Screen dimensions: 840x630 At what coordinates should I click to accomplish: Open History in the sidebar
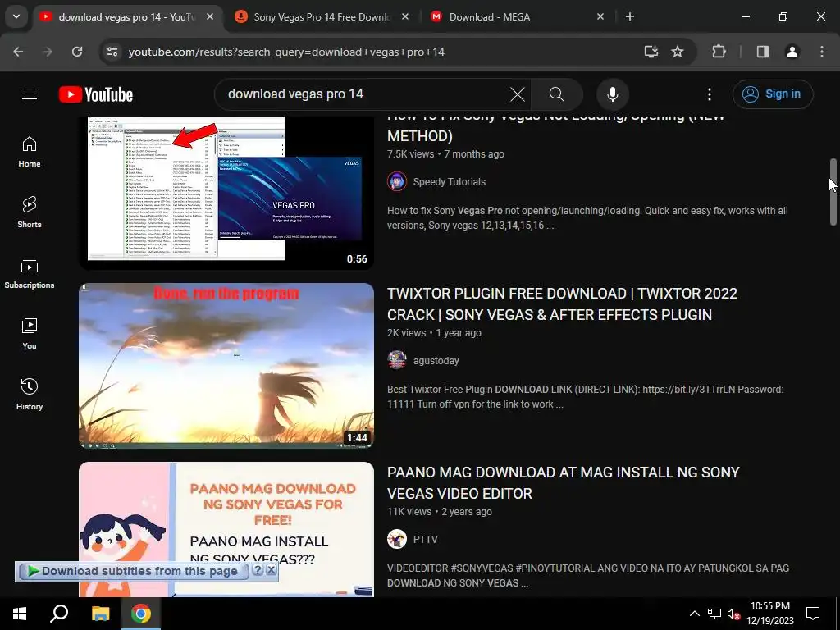tap(30, 394)
